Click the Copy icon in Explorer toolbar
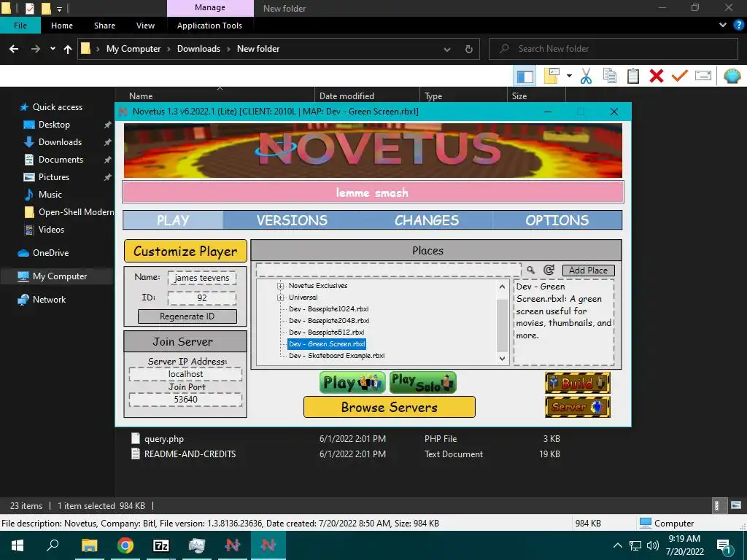 point(609,76)
